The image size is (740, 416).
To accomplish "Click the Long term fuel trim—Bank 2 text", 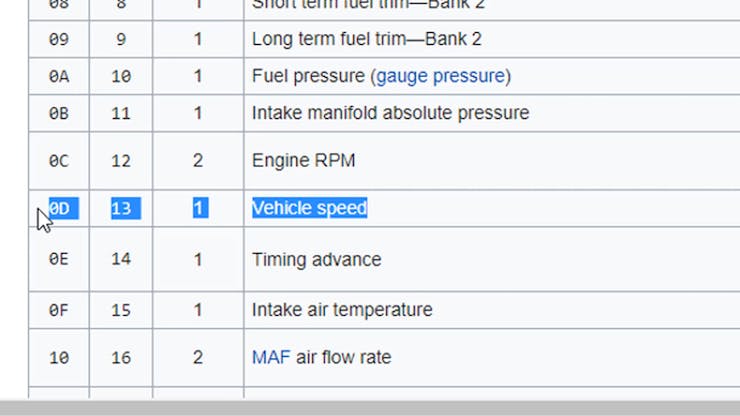I will click(367, 39).
